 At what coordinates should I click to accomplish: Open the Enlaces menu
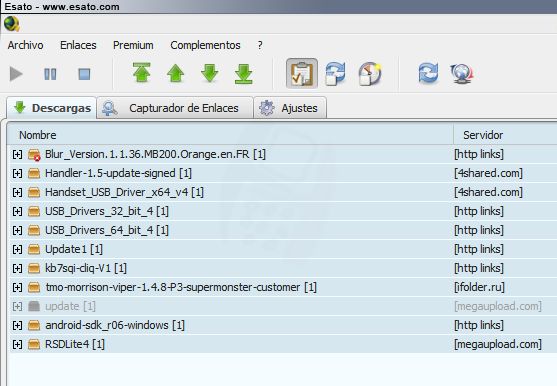tap(78, 45)
